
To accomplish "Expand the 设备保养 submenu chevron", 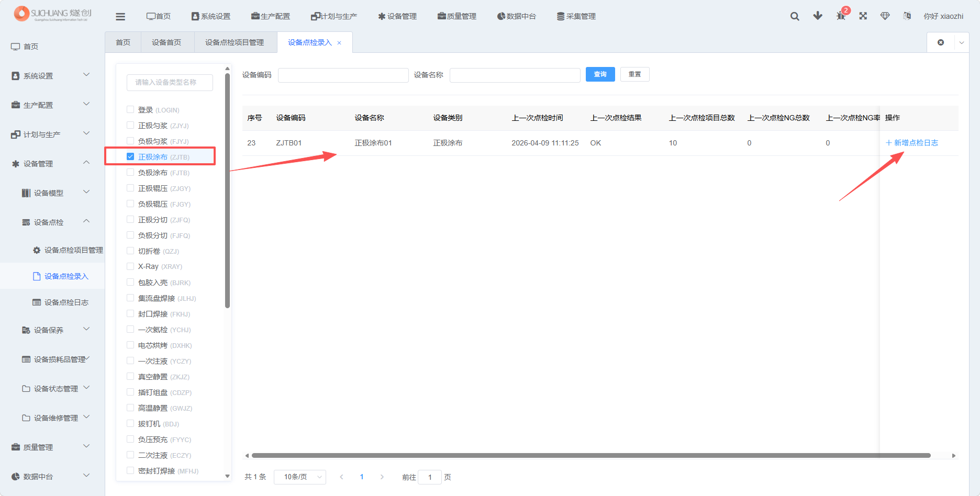I will (x=86, y=329).
